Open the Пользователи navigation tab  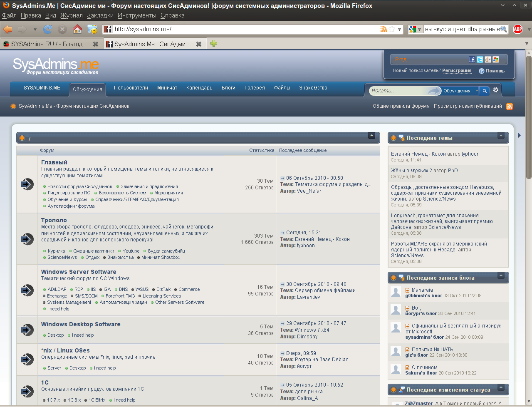(131, 88)
